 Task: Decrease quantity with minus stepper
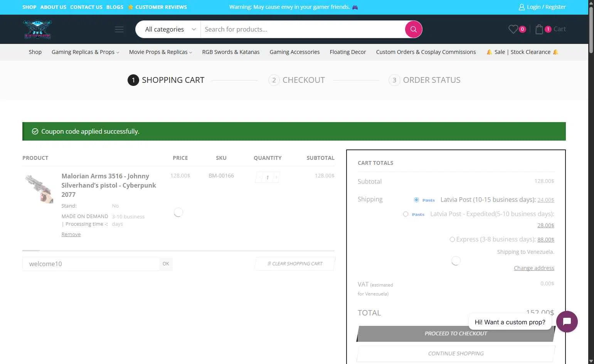tap(259, 177)
